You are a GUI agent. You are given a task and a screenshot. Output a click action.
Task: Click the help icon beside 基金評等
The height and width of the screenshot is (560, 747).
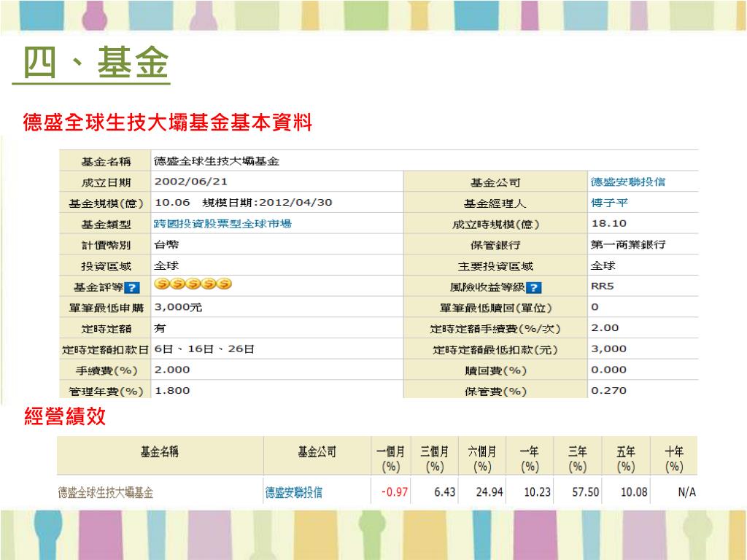click(x=132, y=287)
